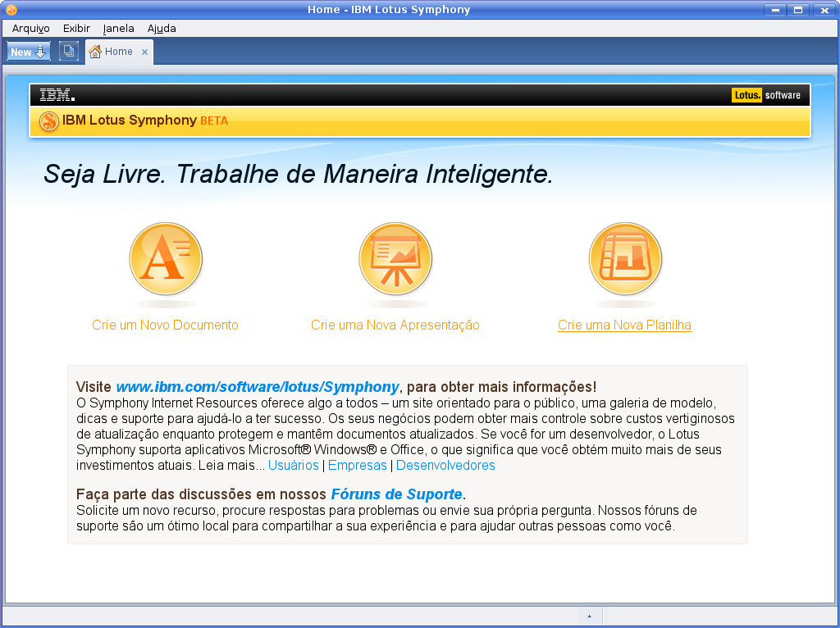Click the presentation easel icon

tap(395, 258)
